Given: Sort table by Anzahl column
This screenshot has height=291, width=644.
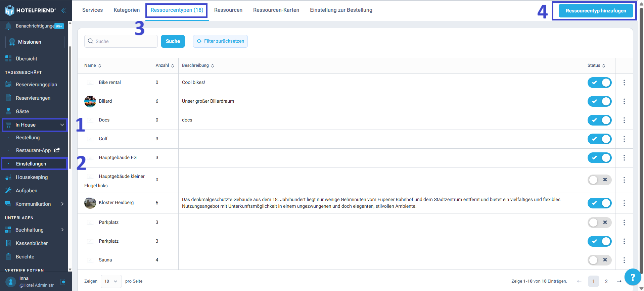Looking at the screenshot, I should point(165,65).
